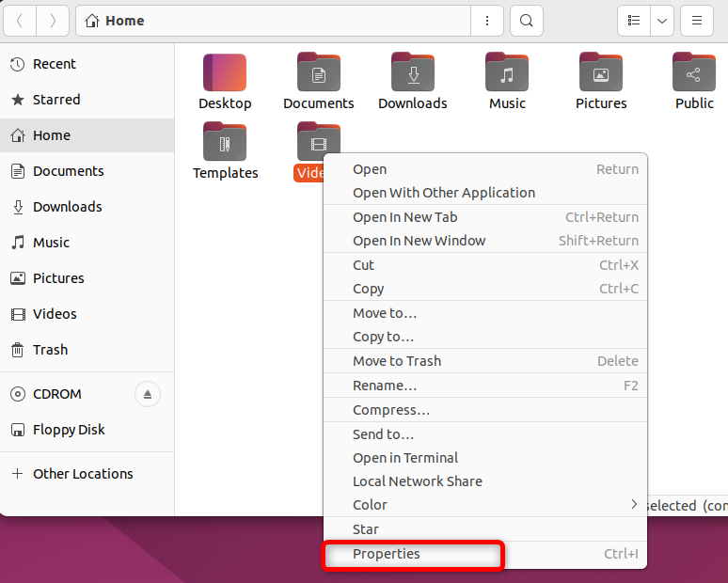The width and height of the screenshot is (728, 583).
Task: Open the Downloads folder icon
Action: [x=413, y=73]
